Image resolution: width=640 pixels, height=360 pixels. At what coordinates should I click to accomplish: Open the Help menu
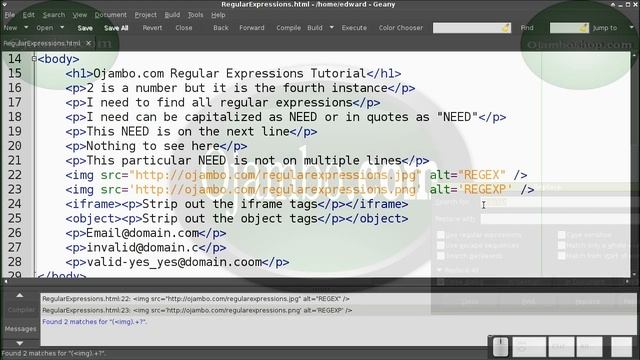[218, 15]
